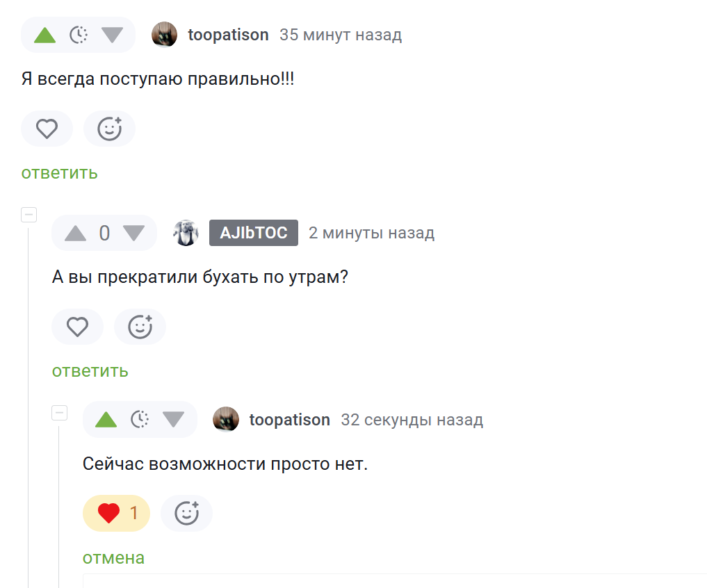Image resolution: width=707 pixels, height=588 pixels.
Task: Upvote toopatison's 32-seconds-old reply
Action: pyautogui.click(x=106, y=420)
